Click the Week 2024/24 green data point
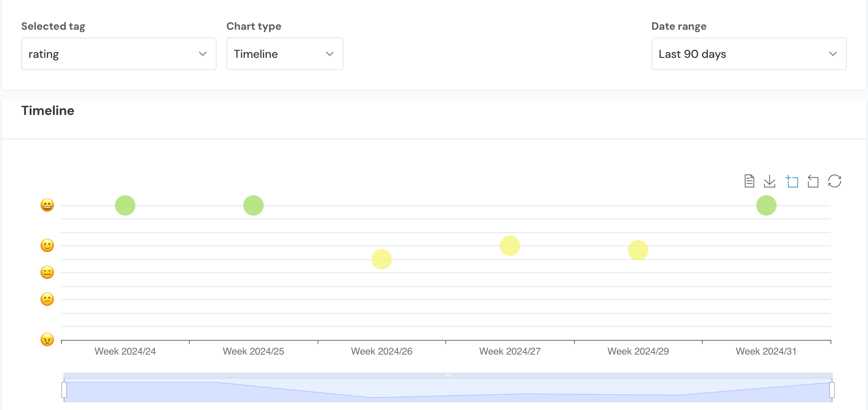The width and height of the screenshot is (868, 410). point(125,205)
